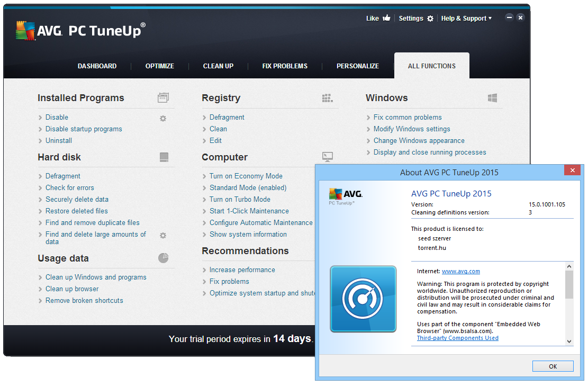Image resolution: width=588 pixels, height=386 pixels.
Task: Start Defragment under Hard disk
Action: [x=63, y=176]
